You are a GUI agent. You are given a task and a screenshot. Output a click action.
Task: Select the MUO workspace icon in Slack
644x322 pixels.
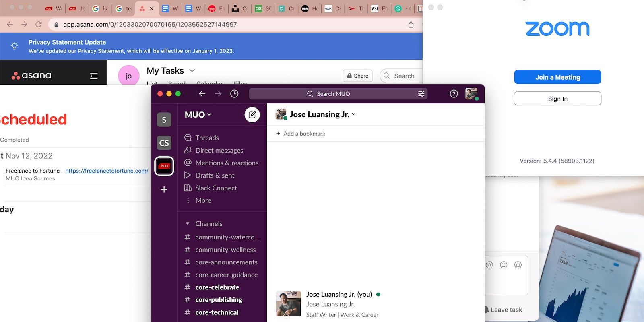(x=164, y=166)
